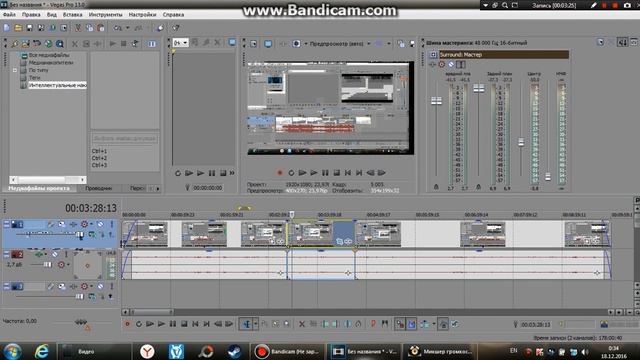
Task: Open the Preview quality dropdown arrow
Action: click(369, 43)
